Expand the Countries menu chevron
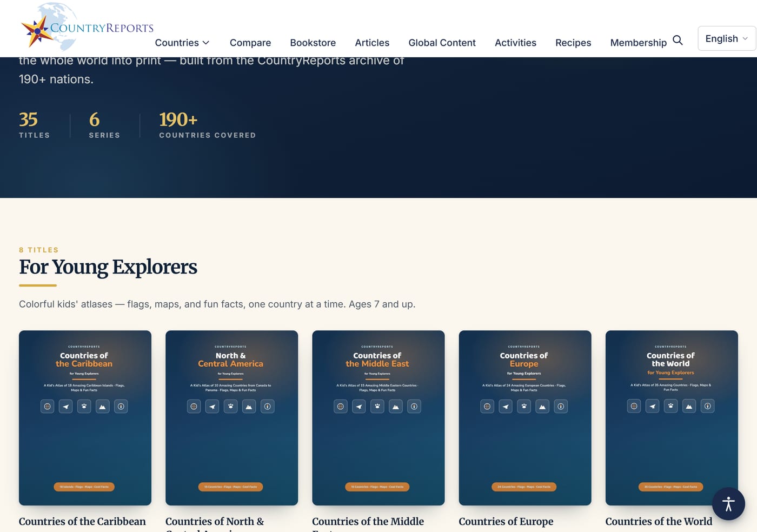This screenshot has width=757, height=532. pyautogui.click(x=206, y=43)
